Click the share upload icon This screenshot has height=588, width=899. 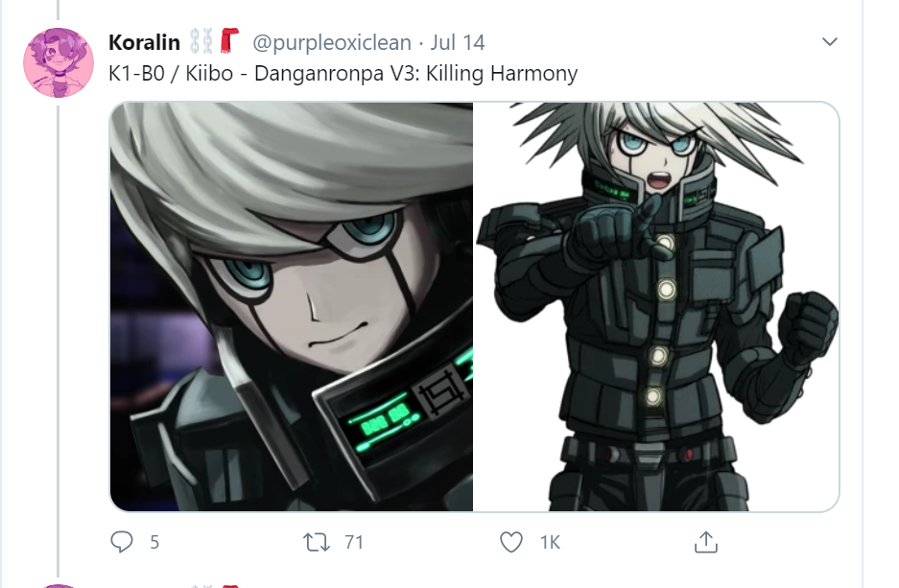pos(706,542)
